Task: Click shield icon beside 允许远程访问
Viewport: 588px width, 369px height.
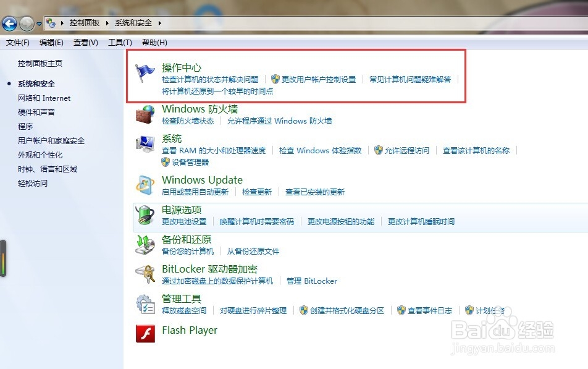Action: 379,150
